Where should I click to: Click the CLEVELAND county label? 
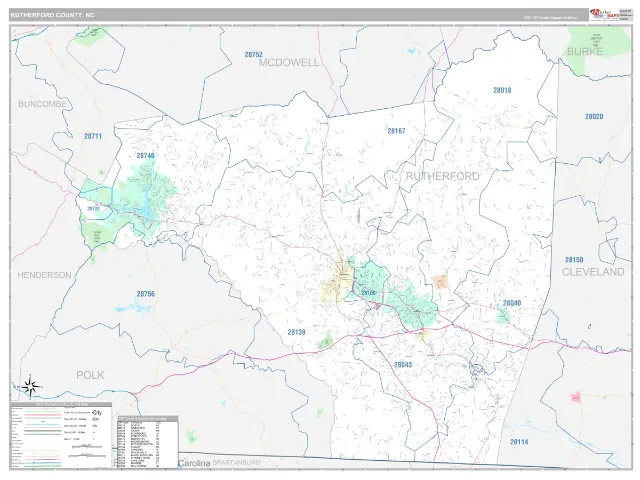pyautogui.click(x=593, y=272)
